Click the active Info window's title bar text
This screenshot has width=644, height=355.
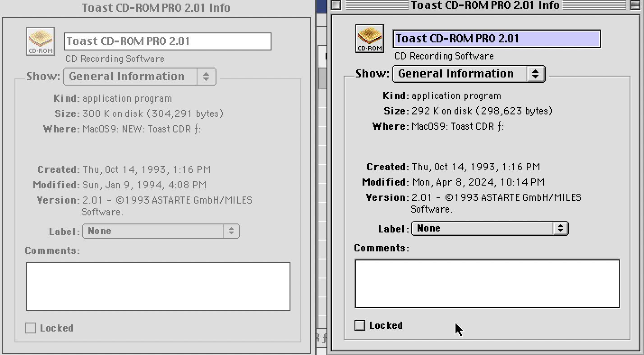(x=485, y=5)
